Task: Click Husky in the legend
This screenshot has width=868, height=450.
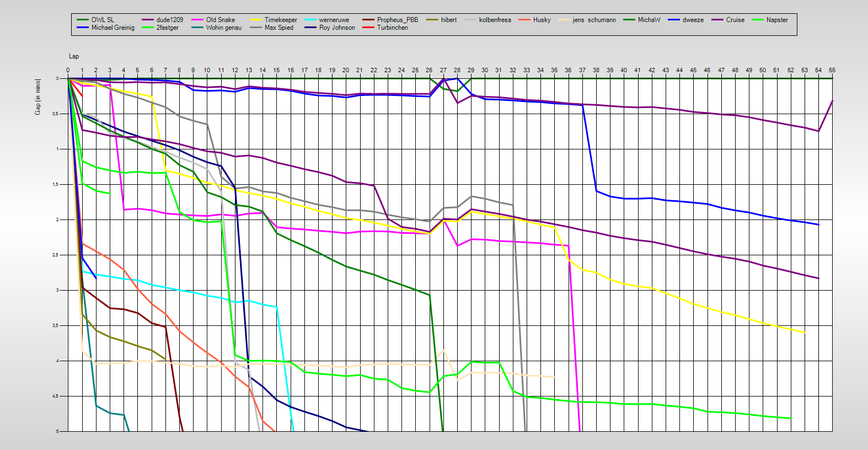Action: [542, 20]
